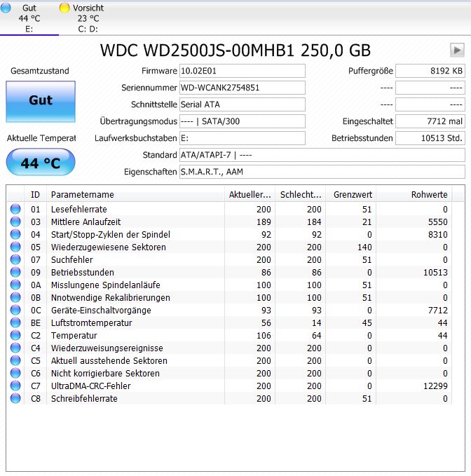Click the Seriennummer field WD-WCANK2754851
Image resolution: width=471 pixels, height=476 pixels.
click(243, 88)
